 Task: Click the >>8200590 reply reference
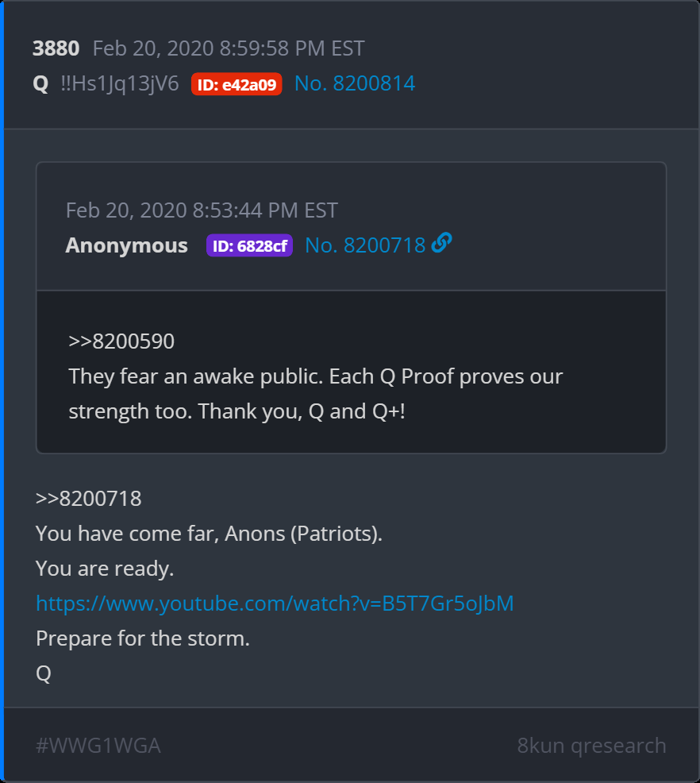tap(121, 341)
